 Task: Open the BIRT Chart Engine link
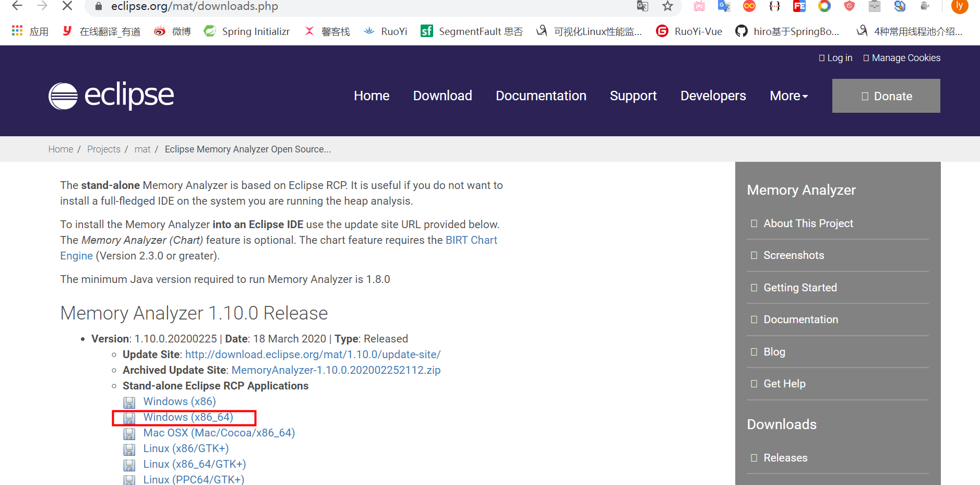(x=471, y=240)
